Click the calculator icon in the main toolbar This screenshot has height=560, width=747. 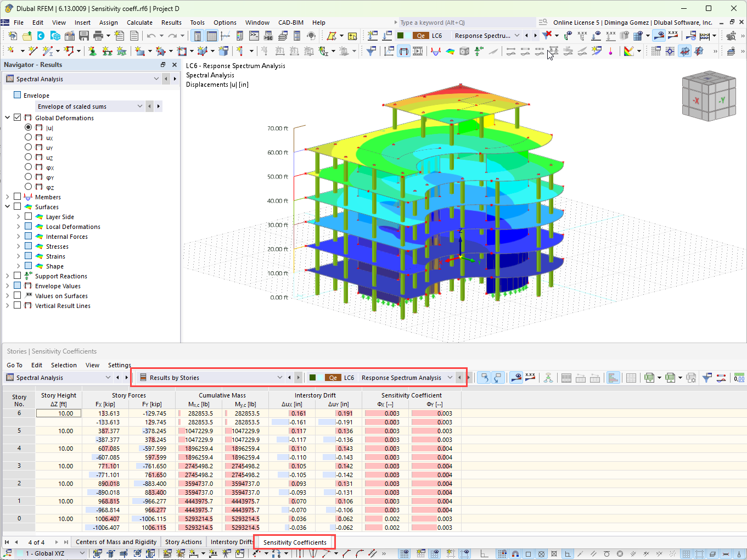704,35
